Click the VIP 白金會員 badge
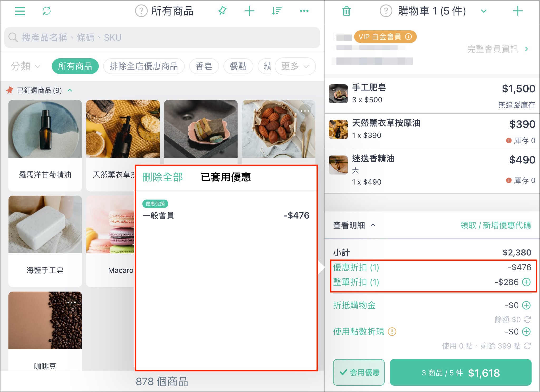540x392 pixels. [x=385, y=37]
